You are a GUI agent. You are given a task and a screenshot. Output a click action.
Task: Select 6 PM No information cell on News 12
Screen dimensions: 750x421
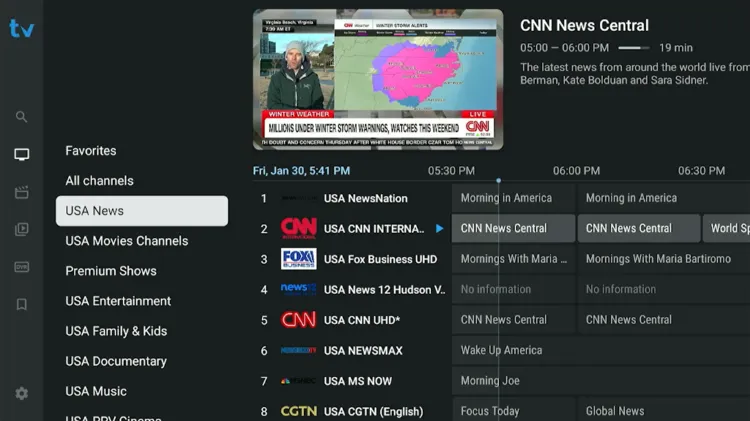[664, 289]
